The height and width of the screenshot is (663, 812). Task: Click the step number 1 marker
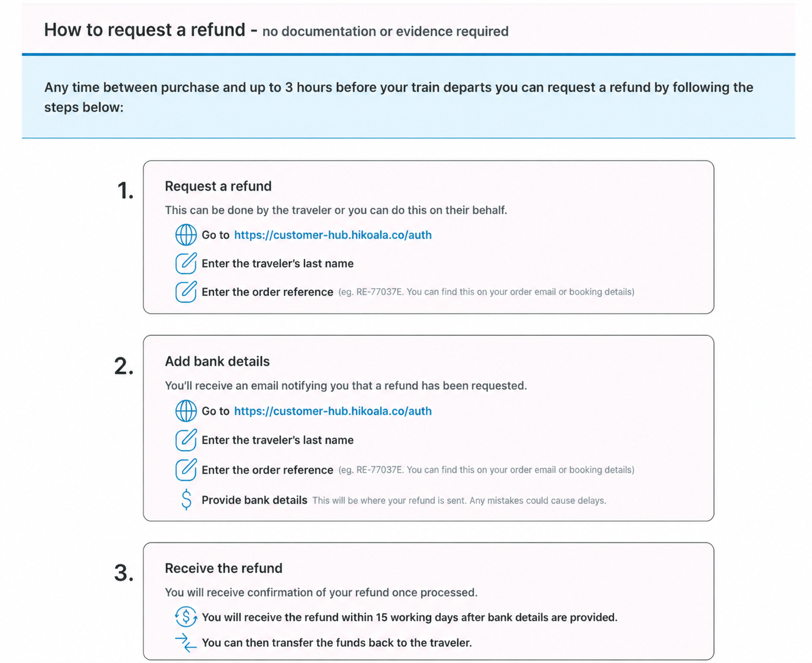click(125, 191)
